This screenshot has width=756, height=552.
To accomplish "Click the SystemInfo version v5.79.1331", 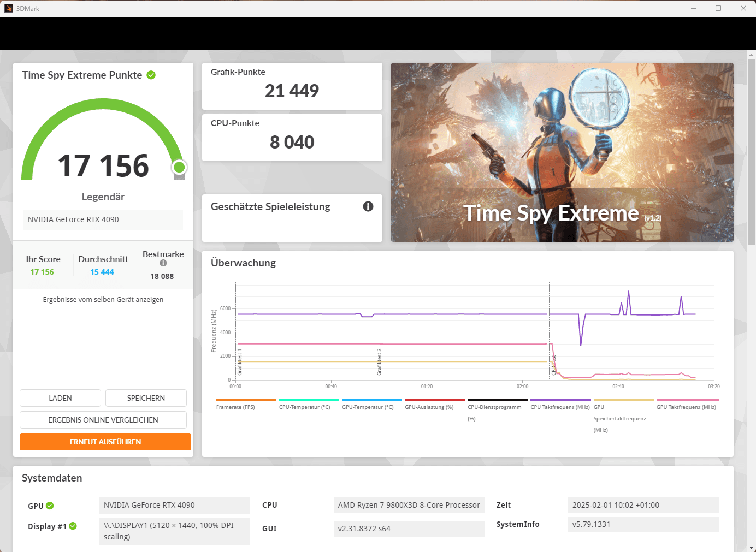I will pyautogui.click(x=643, y=524).
